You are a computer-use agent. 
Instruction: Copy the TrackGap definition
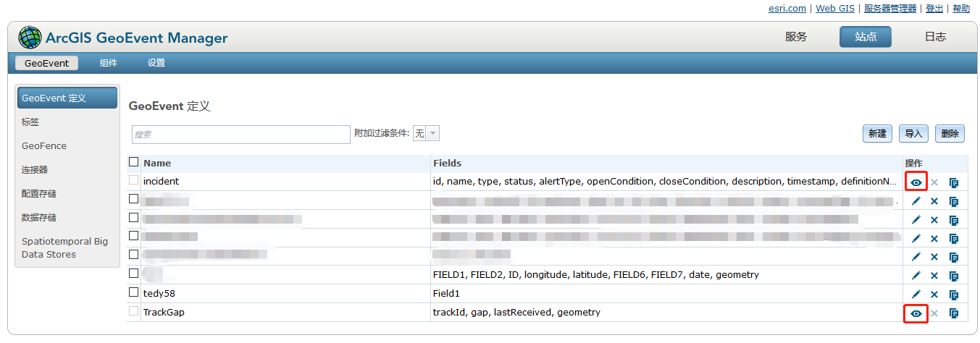tap(954, 313)
